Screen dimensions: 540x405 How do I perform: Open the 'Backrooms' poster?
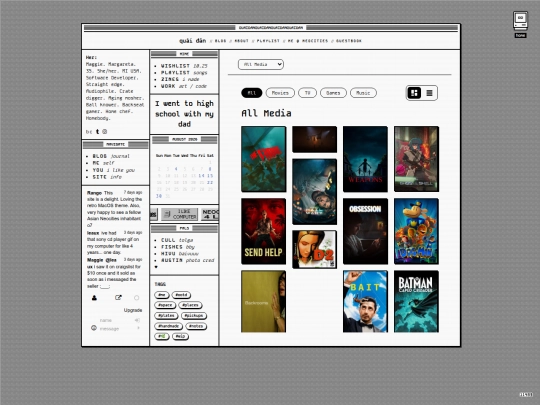pos(263,301)
